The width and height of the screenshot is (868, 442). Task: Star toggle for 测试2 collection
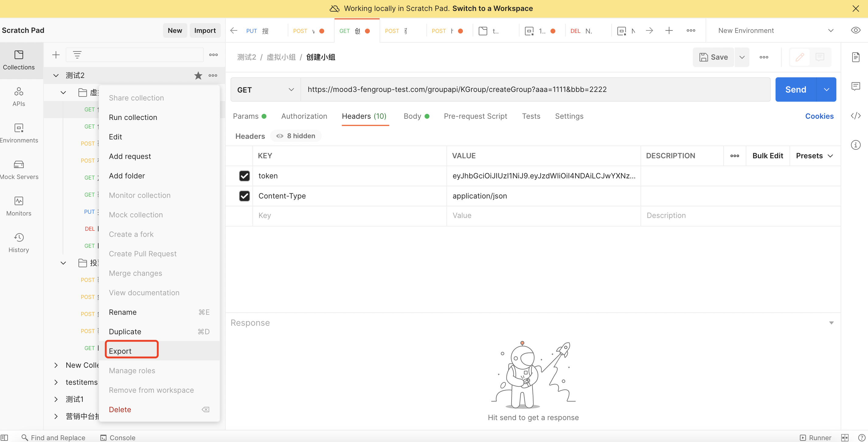(198, 75)
